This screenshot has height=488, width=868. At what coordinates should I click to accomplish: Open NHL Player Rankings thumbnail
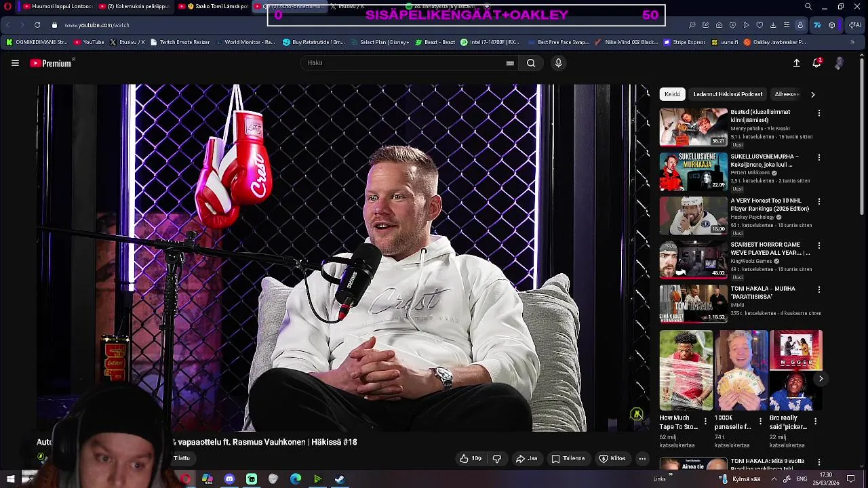(x=693, y=216)
